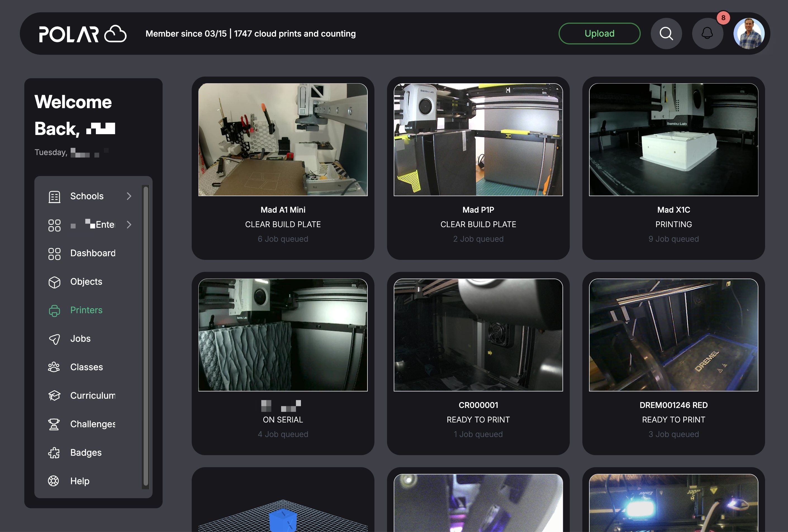Open Objects using the cube icon
This screenshot has width=788, height=532.
54,281
